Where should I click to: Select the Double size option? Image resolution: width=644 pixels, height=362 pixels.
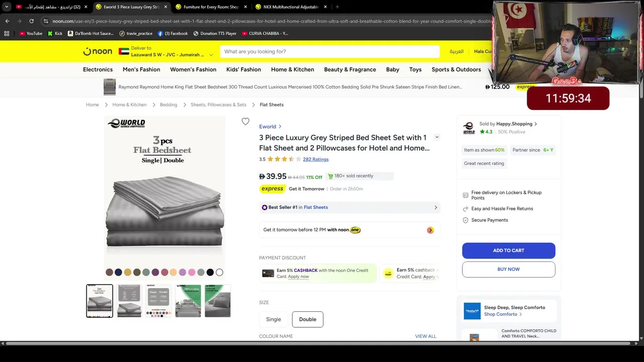click(x=307, y=319)
